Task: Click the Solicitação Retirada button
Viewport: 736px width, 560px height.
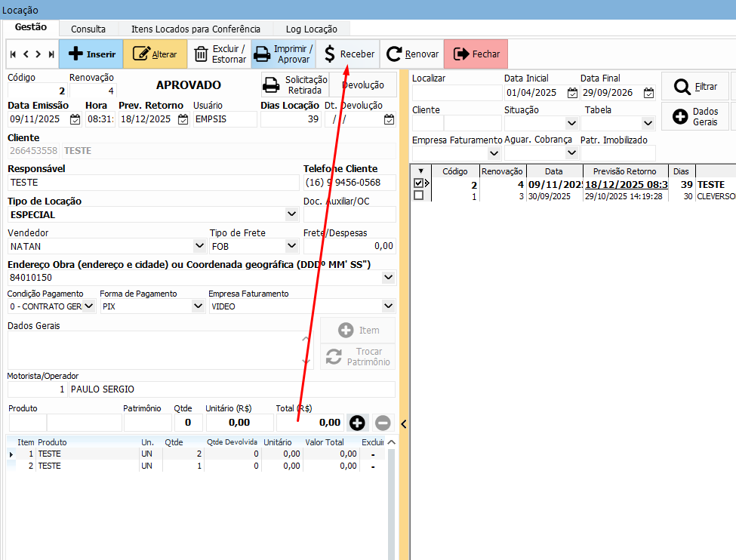Action: [295, 85]
